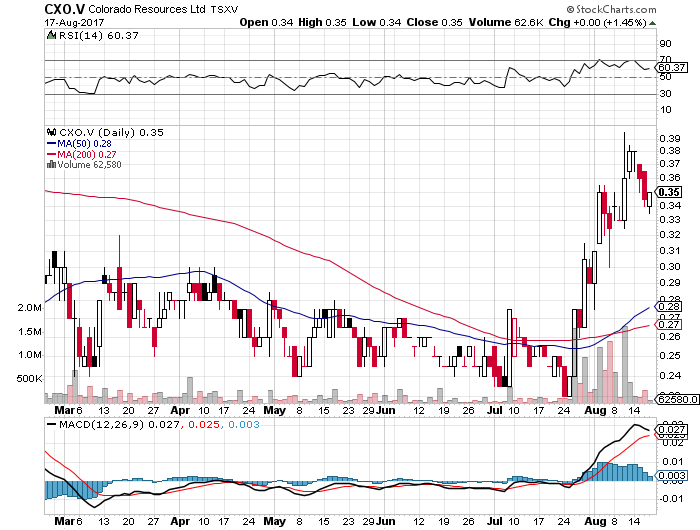Click the blue 0.003 MACD histogram value
Image resolution: width=700 pixels, height=530 pixels.
(244, 424)
